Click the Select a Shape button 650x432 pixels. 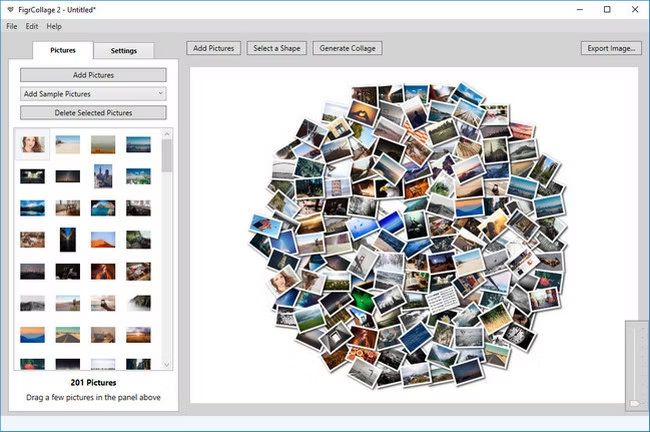click(277, 48)
